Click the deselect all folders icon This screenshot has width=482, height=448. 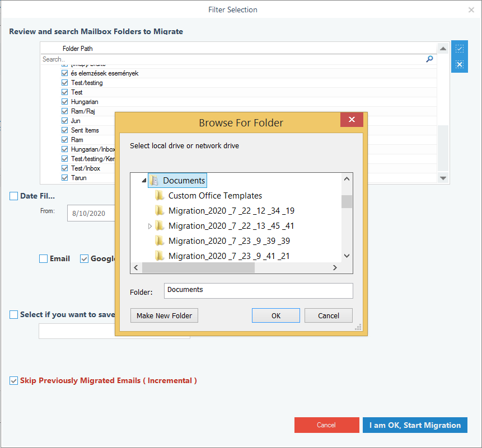tap(459, 64)
